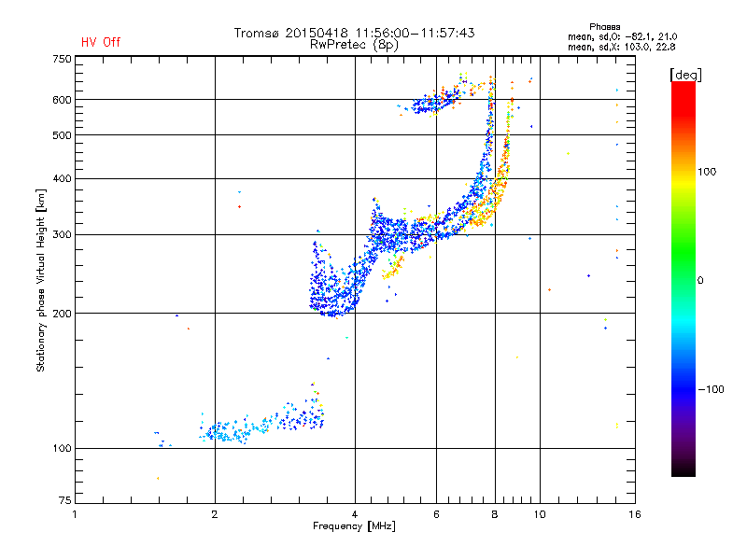This screenshot has width=747, height=560.
Task: Click the colorbar tick label '-100'
Action: 712,389
